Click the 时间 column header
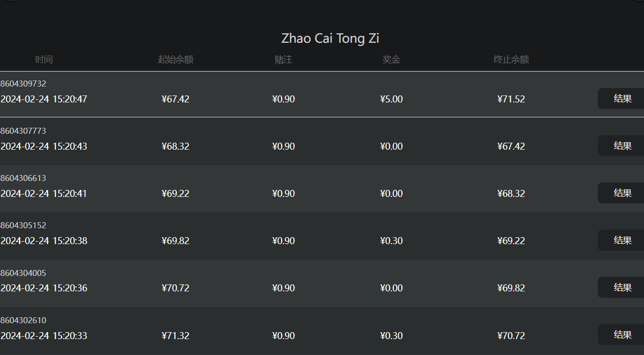This screenshot has height=355, width=644. [44, 60]
